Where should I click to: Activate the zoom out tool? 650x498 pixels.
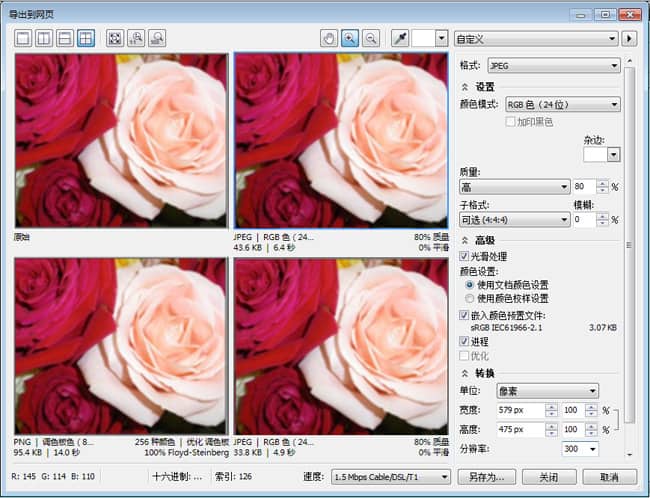371,39
